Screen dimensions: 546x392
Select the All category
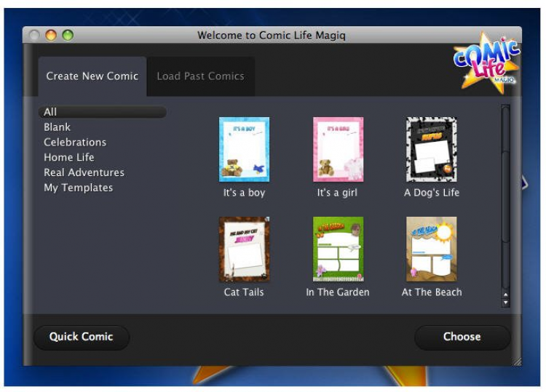coord(103,112)
